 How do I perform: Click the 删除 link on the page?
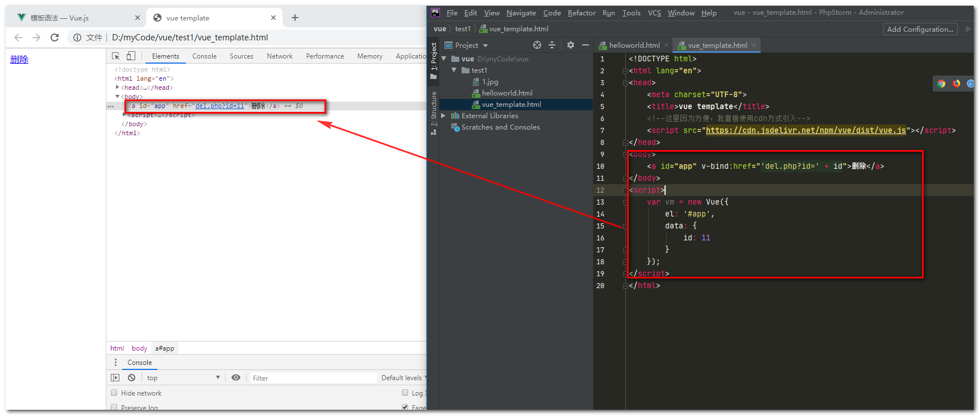[x=19, y=59]
